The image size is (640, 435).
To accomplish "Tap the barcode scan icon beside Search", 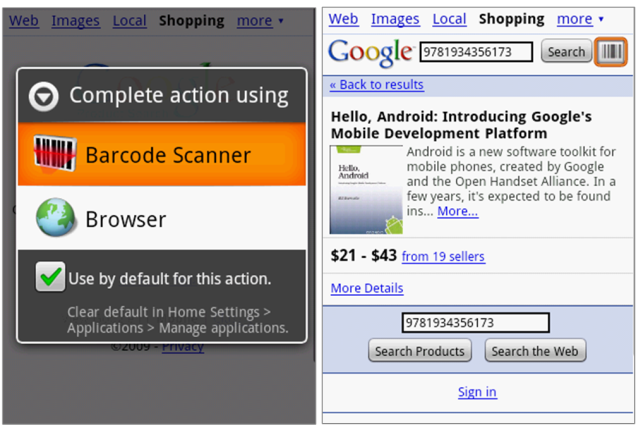I will tap(609, 52).
